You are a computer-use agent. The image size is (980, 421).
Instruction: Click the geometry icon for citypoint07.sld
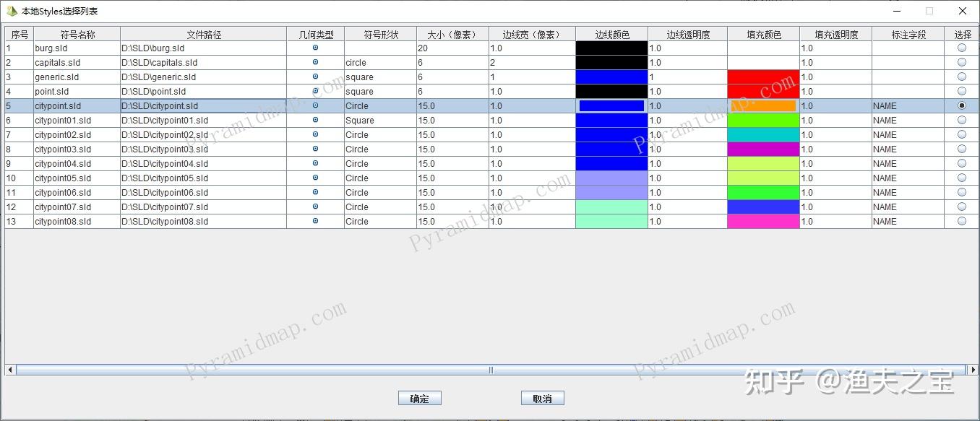pos(314,207)
